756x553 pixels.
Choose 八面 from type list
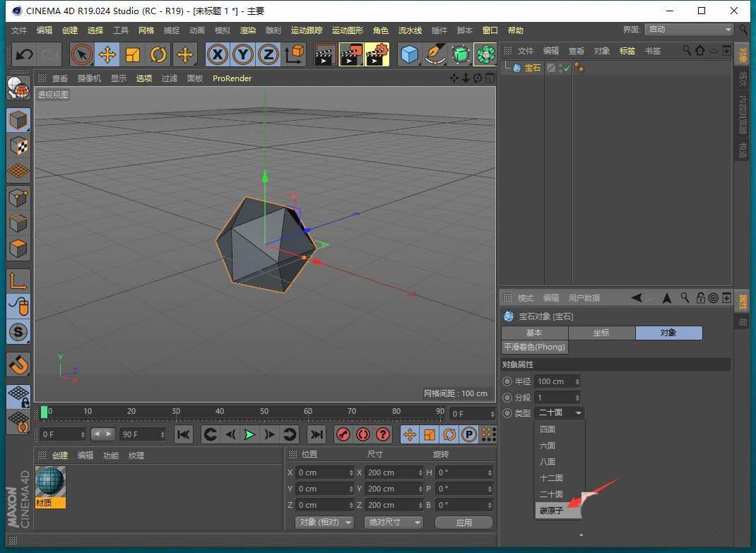[548, 462]
